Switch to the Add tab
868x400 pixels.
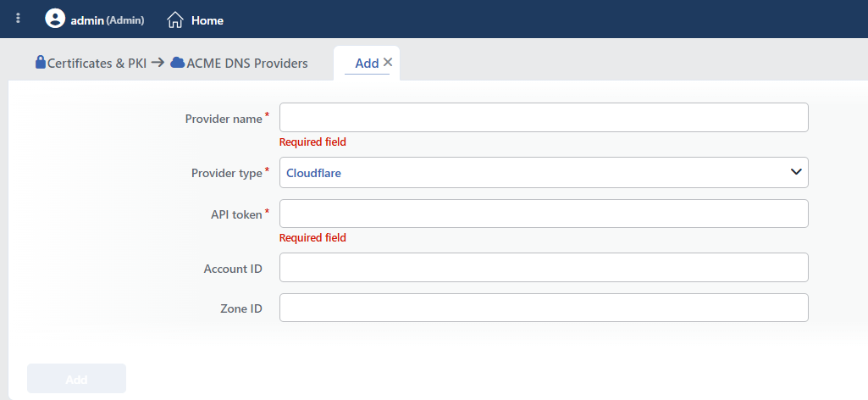tap(367, 64)
